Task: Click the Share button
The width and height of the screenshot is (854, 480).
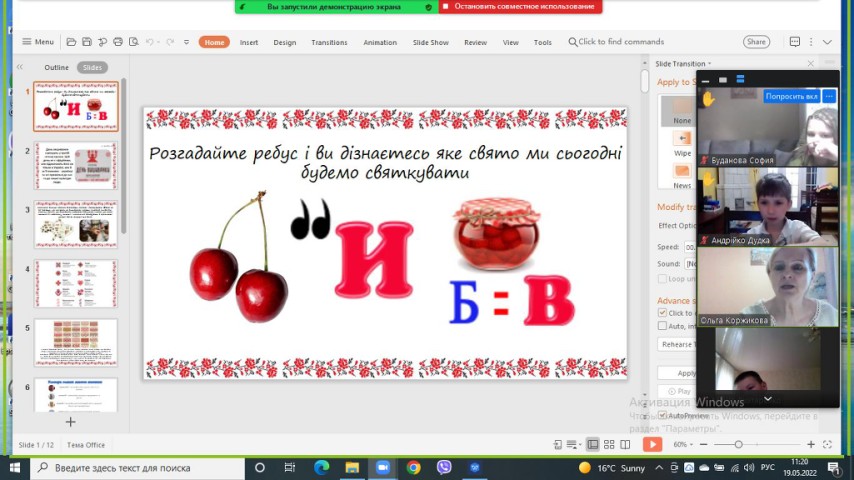Action: click(756, 42)
